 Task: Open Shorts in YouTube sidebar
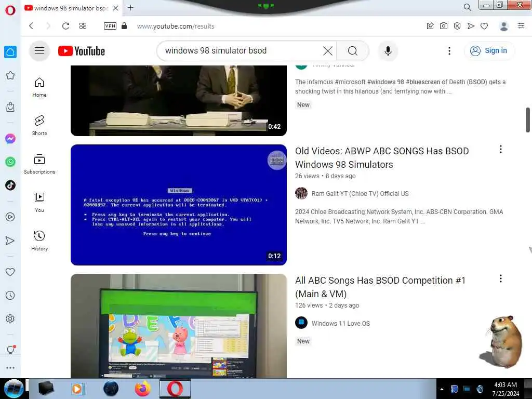pos(39,126)
